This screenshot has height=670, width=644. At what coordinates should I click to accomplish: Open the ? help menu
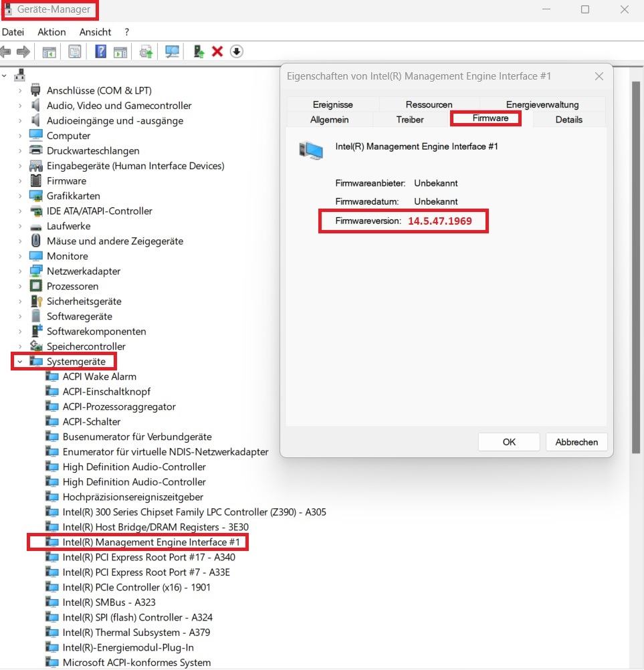pos(126,32)
